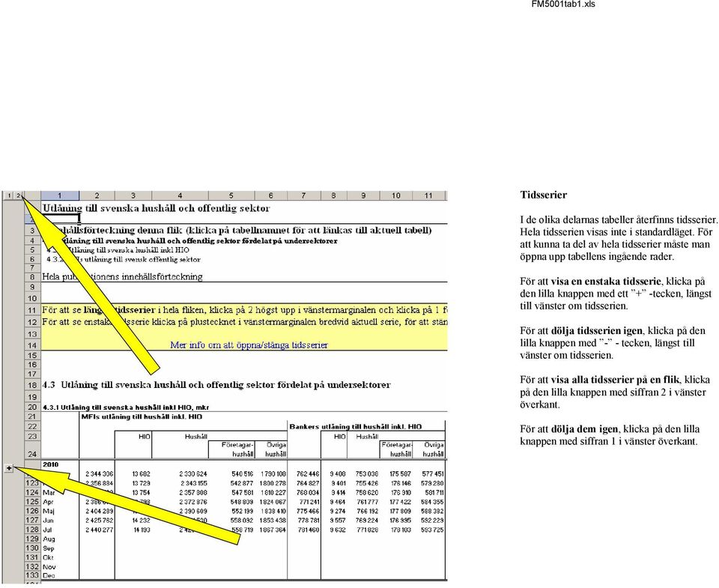
Task: Select column header 8
Action: pos(333,196)
